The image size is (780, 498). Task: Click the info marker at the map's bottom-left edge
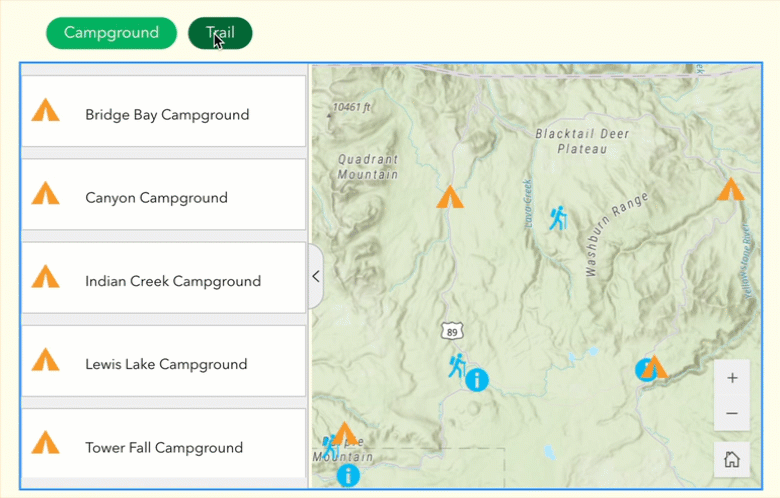347,474
